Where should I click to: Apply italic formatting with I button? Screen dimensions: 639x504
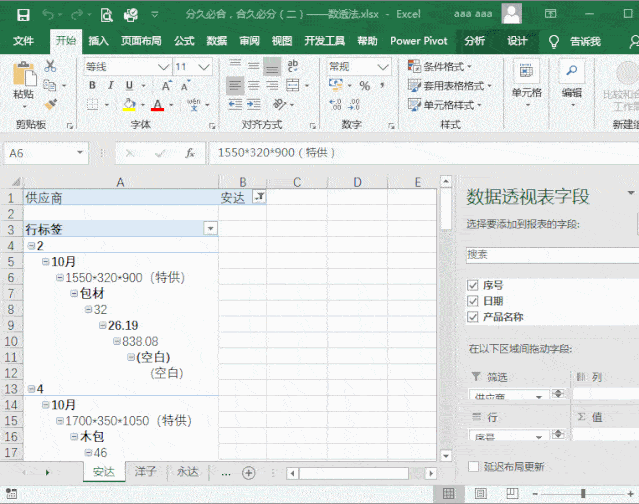(x=108, y=85)
